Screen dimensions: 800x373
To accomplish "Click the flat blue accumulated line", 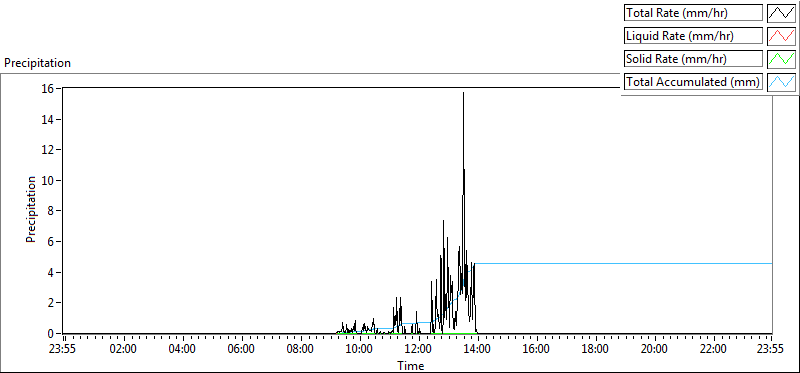I will (622, 263).
